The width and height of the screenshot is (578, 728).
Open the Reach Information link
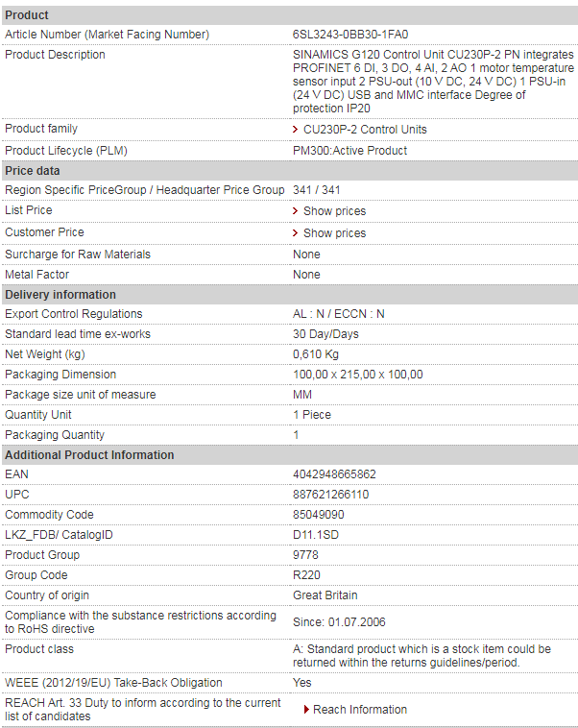[360, 710]
